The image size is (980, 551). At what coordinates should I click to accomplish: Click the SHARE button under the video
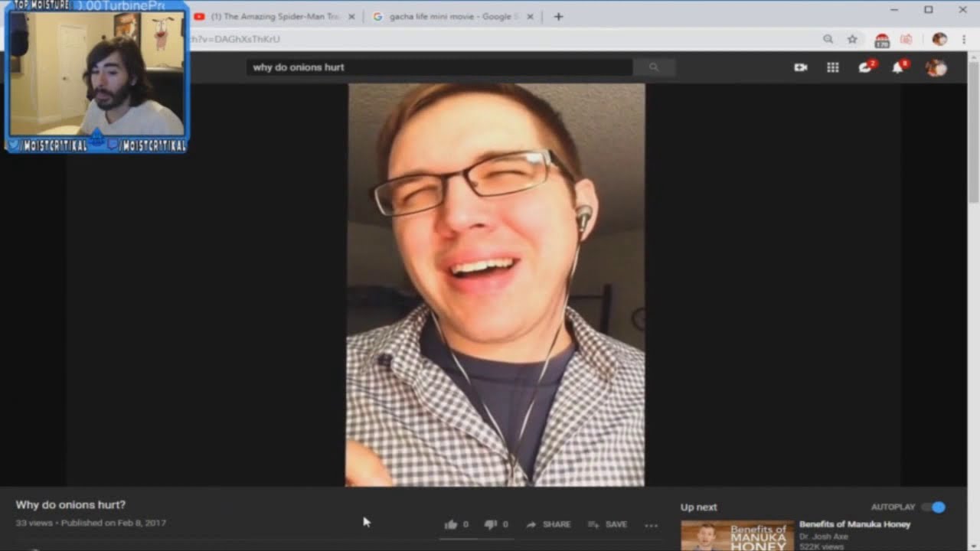(x=548, y=524)
